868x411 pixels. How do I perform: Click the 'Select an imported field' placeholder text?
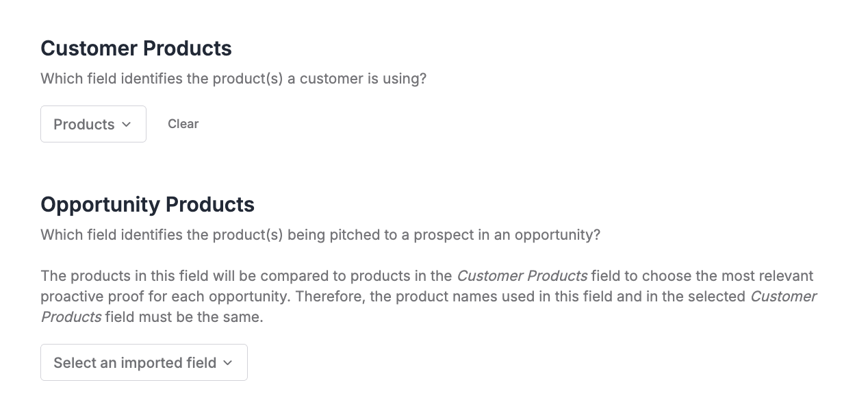(135, 363)
